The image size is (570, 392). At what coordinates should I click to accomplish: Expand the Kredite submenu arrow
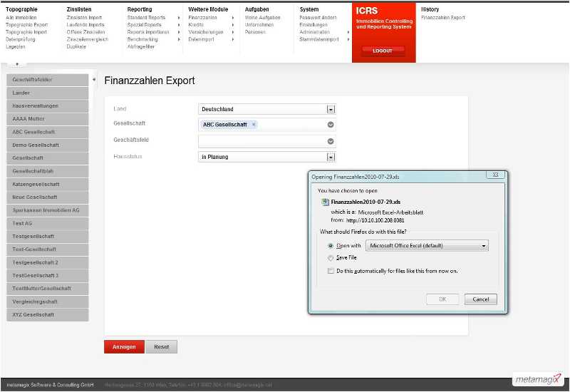pyautogui.click(x=233, y=25)
